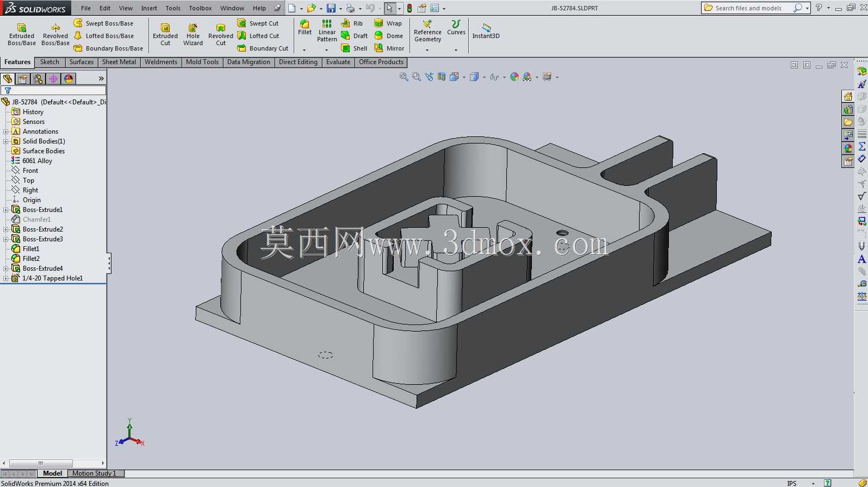The image size is (868, 487).
Task: Expand the Boss-Extrude1 feature node
Action: click(5, 210)
